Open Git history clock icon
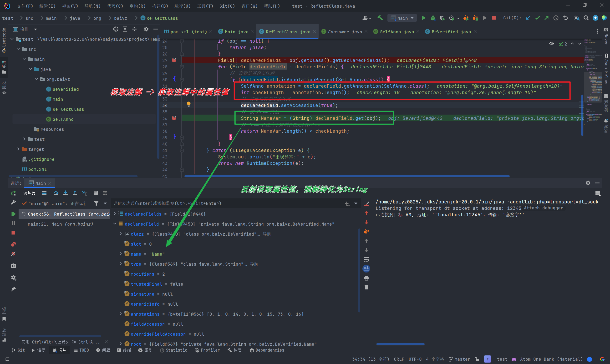Image resolution: width=610 pixels, height=364 pixels. point(556,18)
